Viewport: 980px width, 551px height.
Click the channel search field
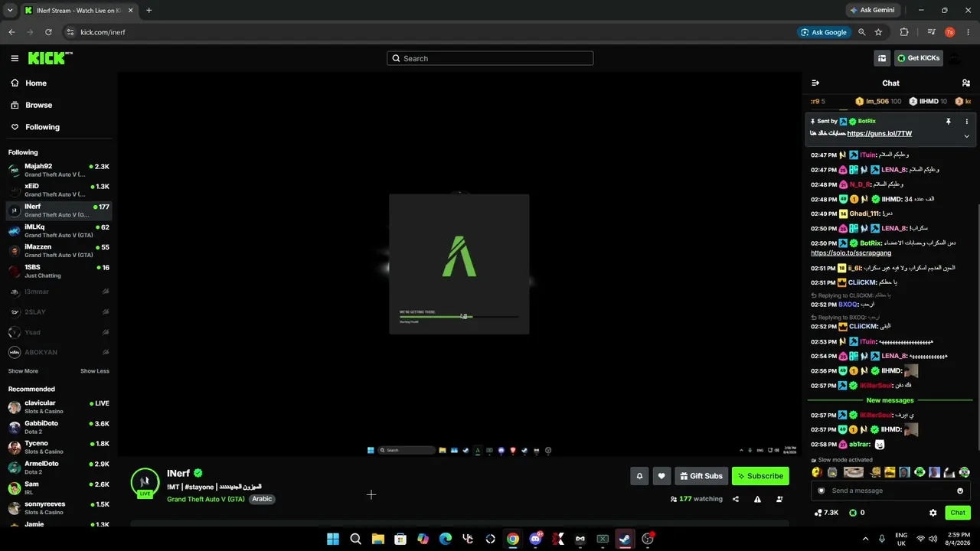pyautogui.click(x=490, y=58)
